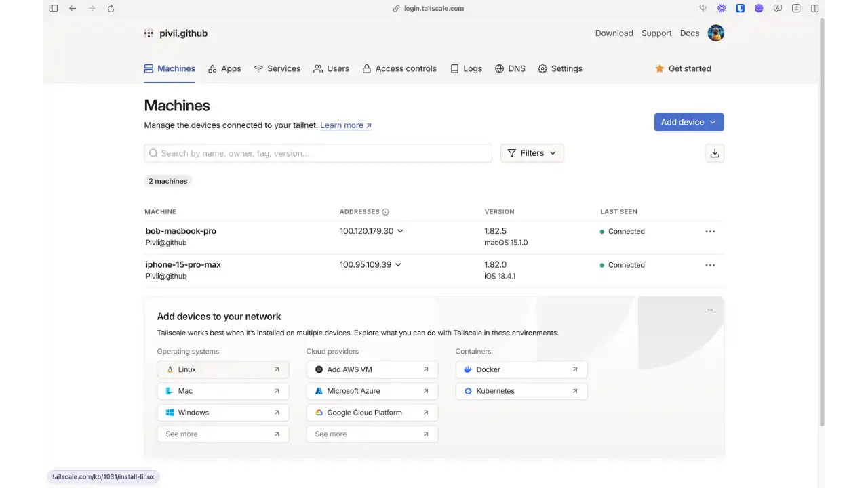Collapse the Add devices to your network panel
Viewport: 868px width, 488px height.
[710, 310]
